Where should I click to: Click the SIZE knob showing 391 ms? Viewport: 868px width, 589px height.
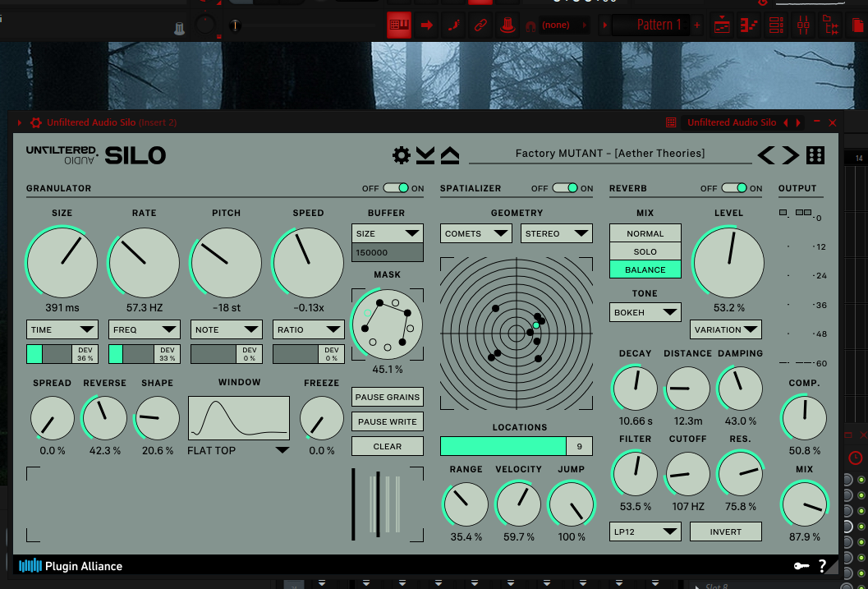click(62, 262)
